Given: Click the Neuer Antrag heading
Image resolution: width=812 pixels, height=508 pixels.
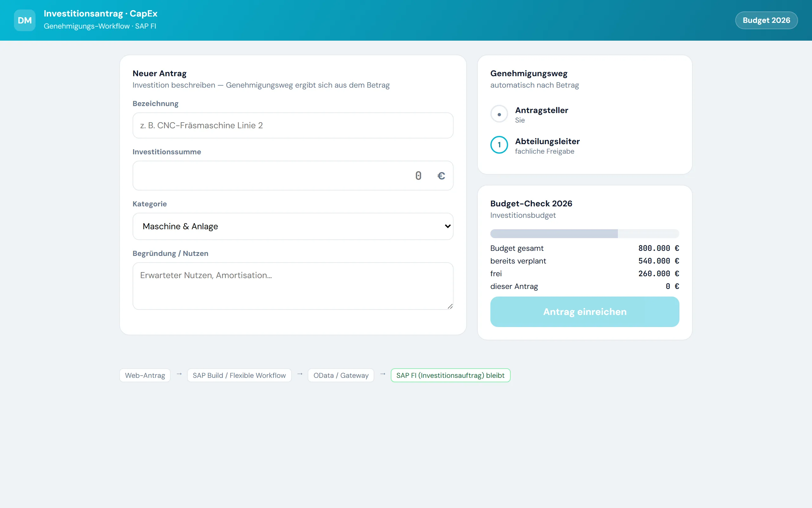Looking at the screenshot, I should [x=159, y=74].
